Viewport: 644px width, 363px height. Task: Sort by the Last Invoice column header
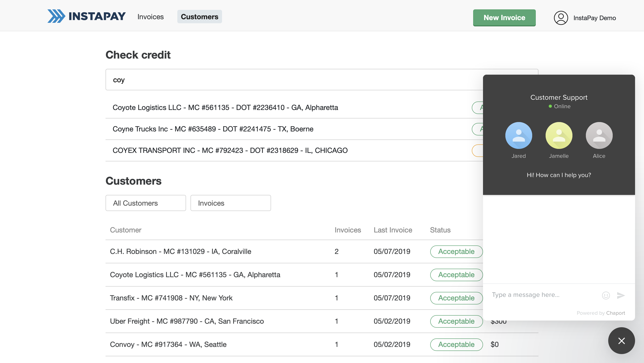tap(393, 230)
